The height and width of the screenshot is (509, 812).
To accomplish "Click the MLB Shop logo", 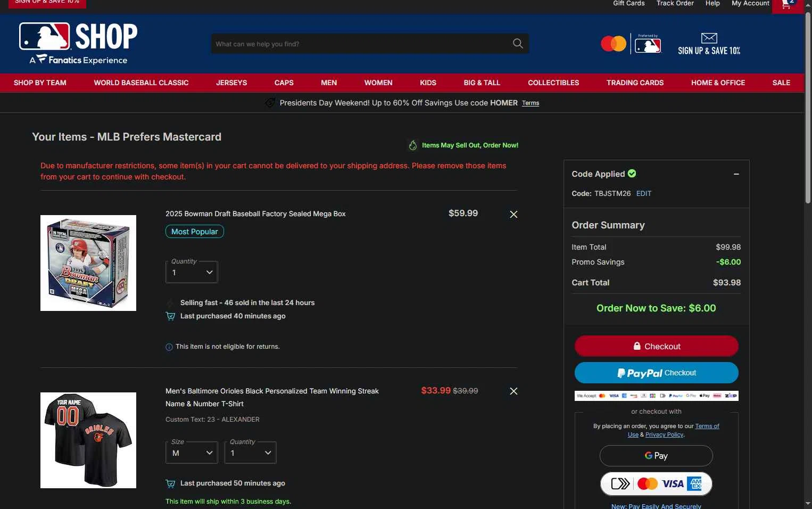I will point(78,43).
